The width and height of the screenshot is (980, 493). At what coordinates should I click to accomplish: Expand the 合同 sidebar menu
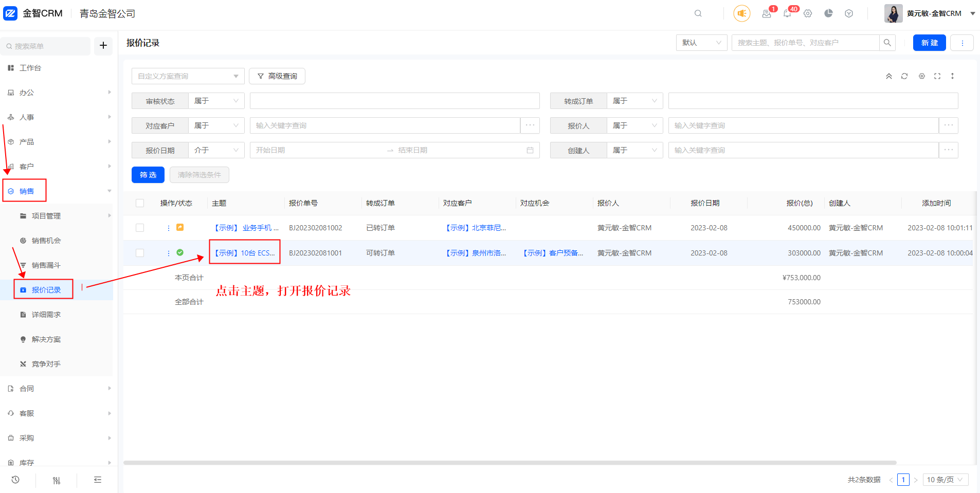tap(57, 389)
